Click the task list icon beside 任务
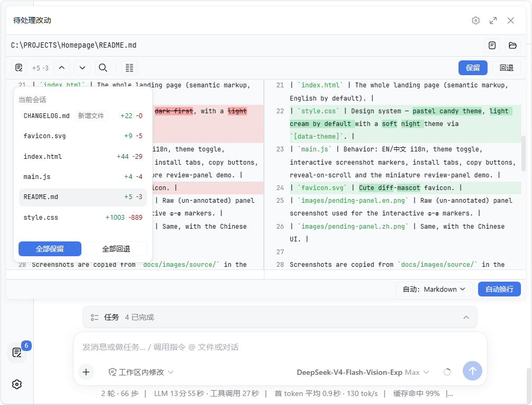Screen dimensions: 532x405 94,317
